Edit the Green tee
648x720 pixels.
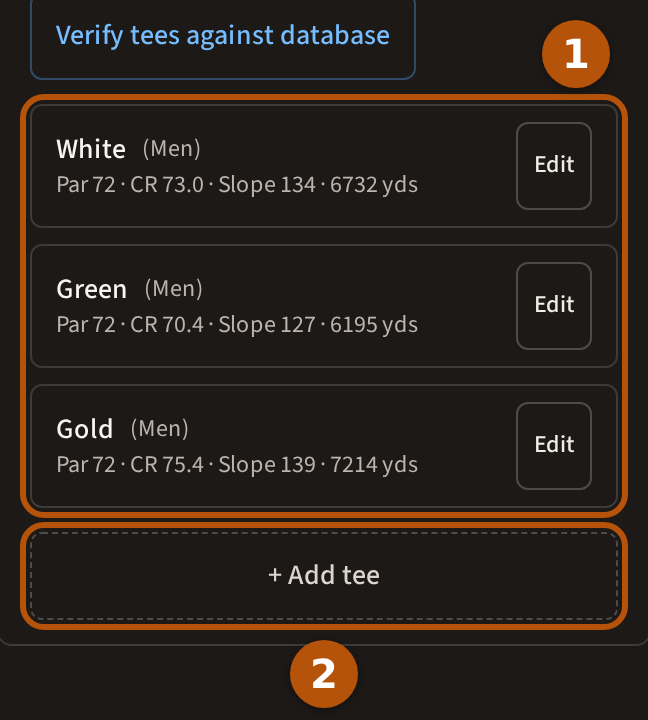coord(554,306)
